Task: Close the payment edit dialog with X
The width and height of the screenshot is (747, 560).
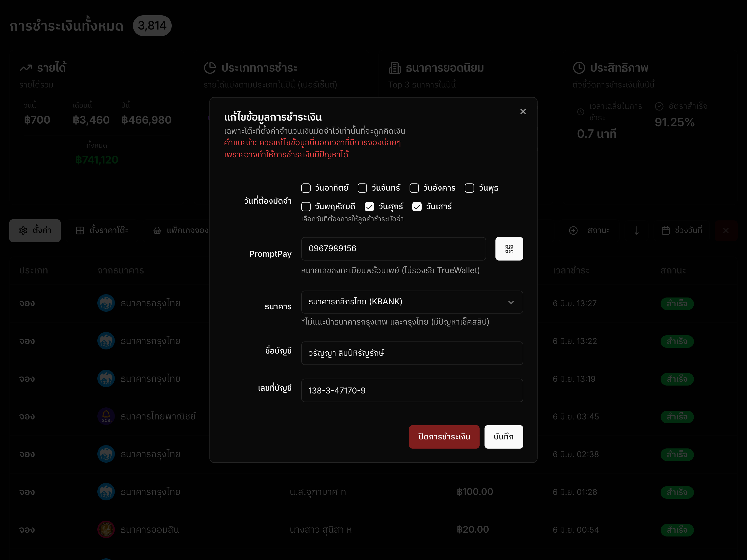Action: (x=523, y=112)
